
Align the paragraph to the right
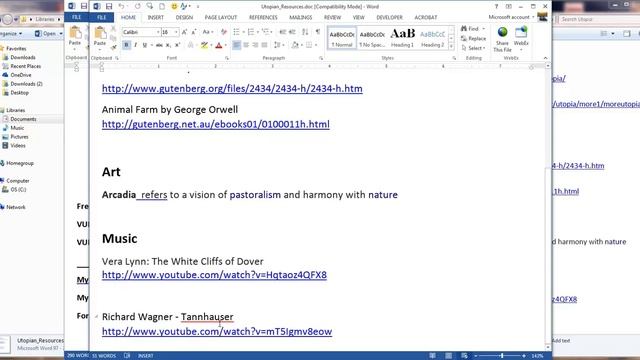coord(255,45)
